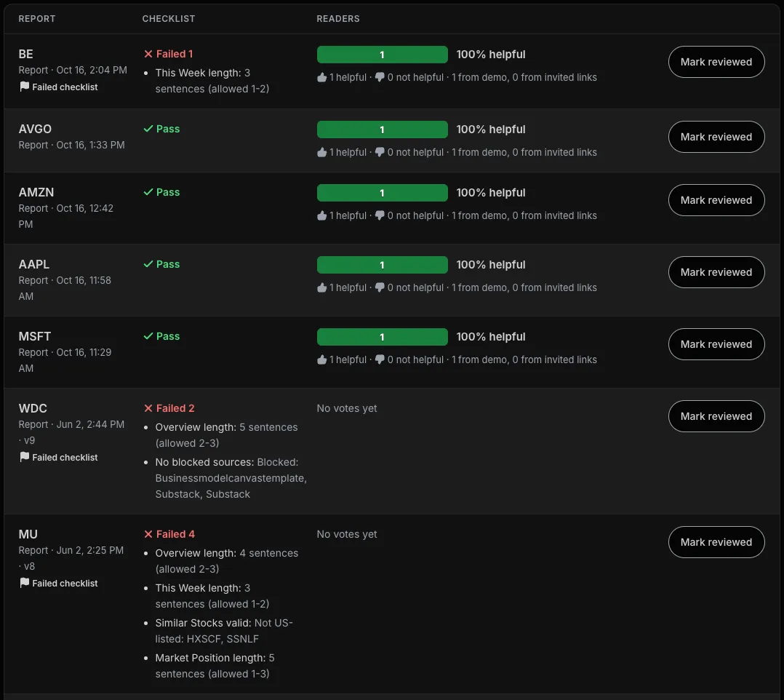The width and height of the screenshot is (784, 700).
Task: Click the thumbs-down icon in AAPL row
Action: [x=380, y=287]
